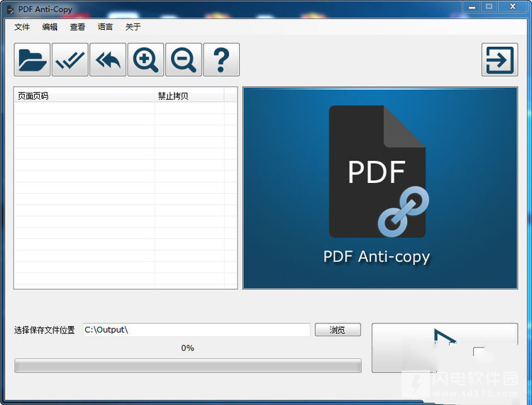Open the 语言 menu
Screen dimensions: 532x405
105,27
